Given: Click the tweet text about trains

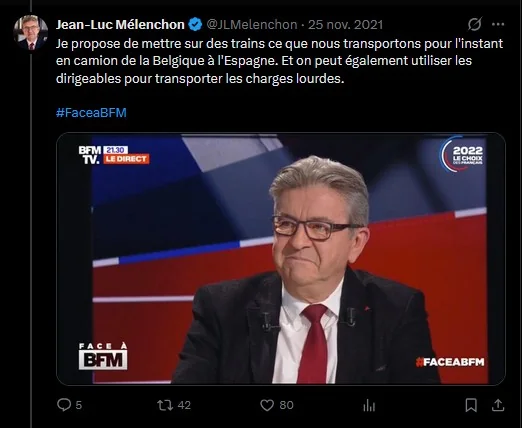Looking at the screenshot, I should (279, 61).
